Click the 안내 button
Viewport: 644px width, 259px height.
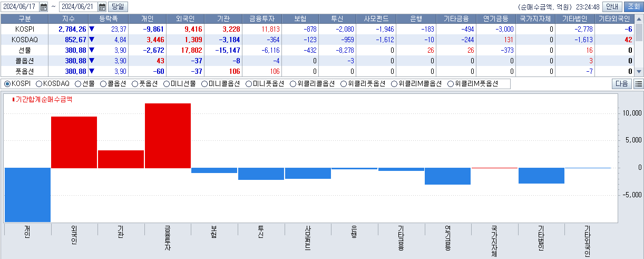tap(612, 7)
